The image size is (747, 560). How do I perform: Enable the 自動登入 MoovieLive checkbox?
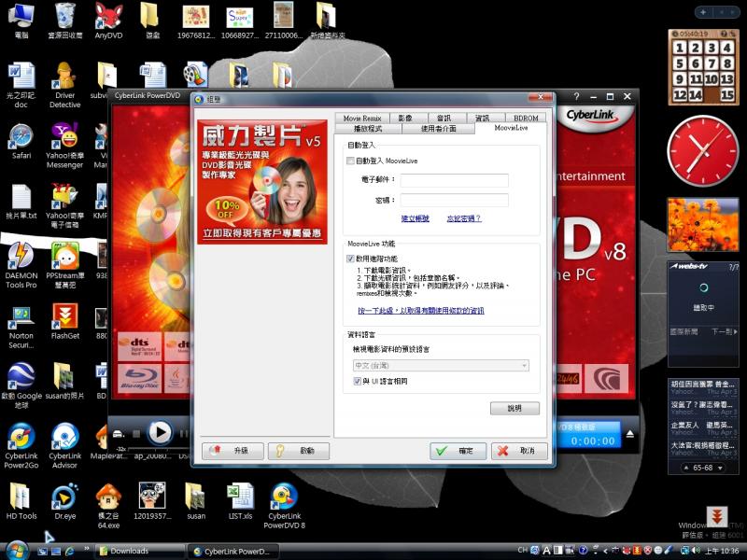pyautogui.click(x=350, y=161)
